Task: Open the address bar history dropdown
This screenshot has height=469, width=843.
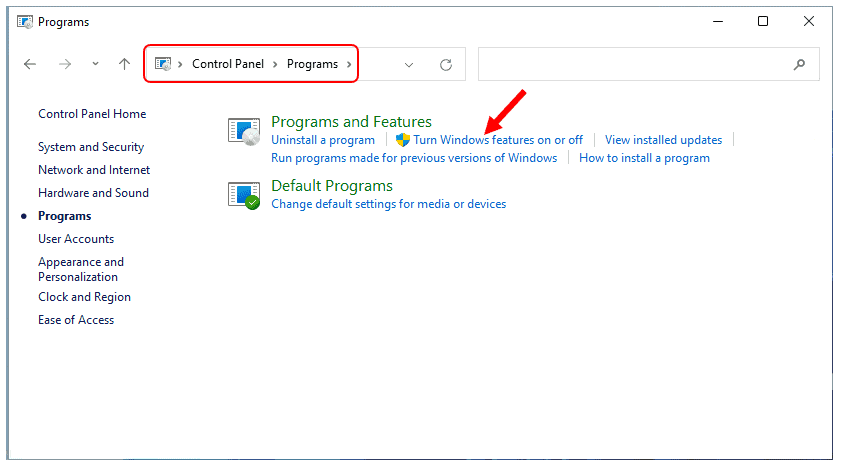Action: 409,65
